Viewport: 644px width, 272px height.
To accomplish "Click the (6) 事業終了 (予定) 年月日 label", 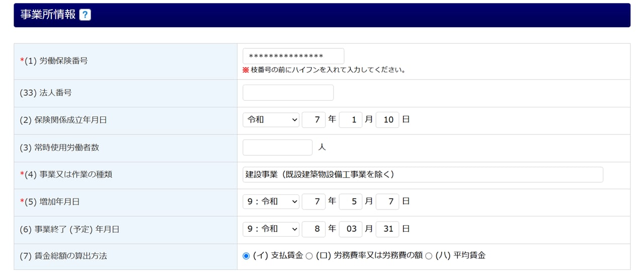I will 69,229.
